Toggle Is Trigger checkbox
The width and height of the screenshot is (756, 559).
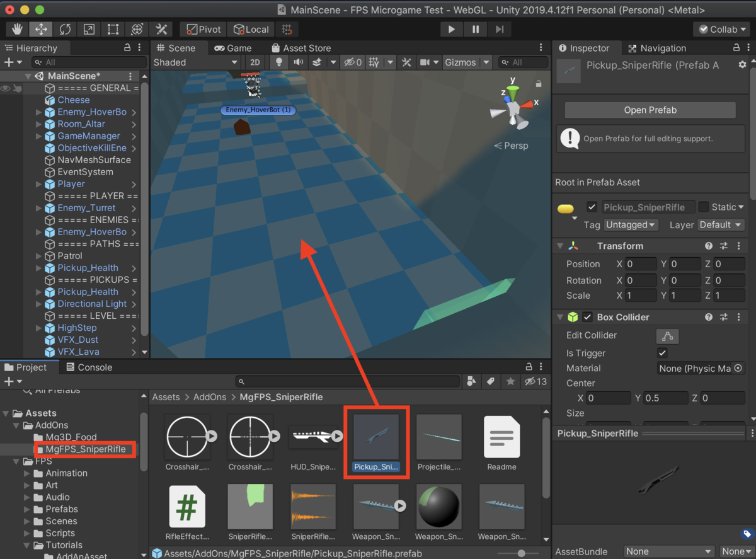point(661,353)
